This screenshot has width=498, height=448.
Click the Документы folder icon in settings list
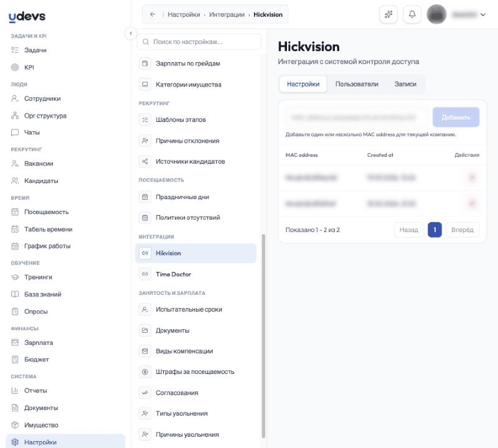pos(145,330)
